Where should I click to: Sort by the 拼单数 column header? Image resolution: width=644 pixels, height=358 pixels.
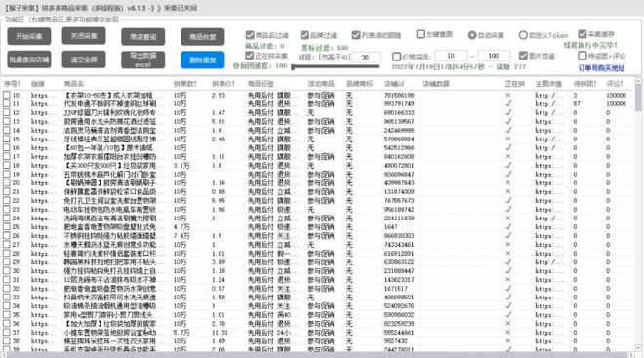point(184,84)
